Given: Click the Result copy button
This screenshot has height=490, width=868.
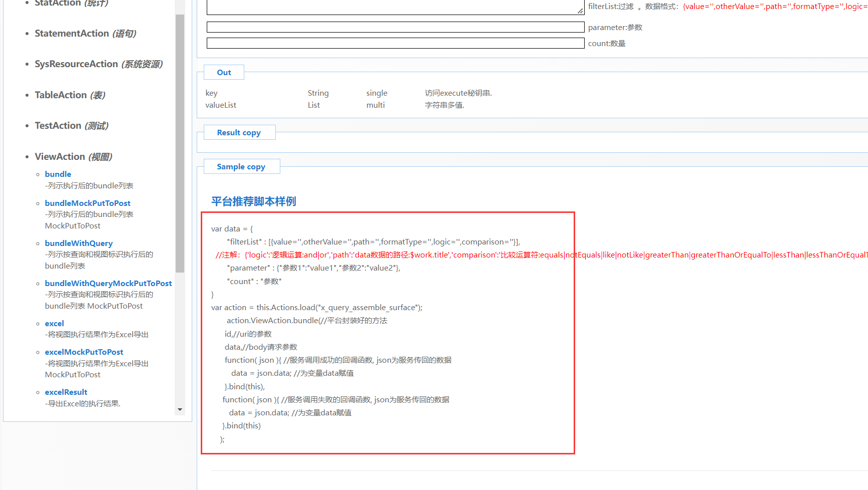Looking at the screenshot, I should pyautogui.click(x=239, y=132).
